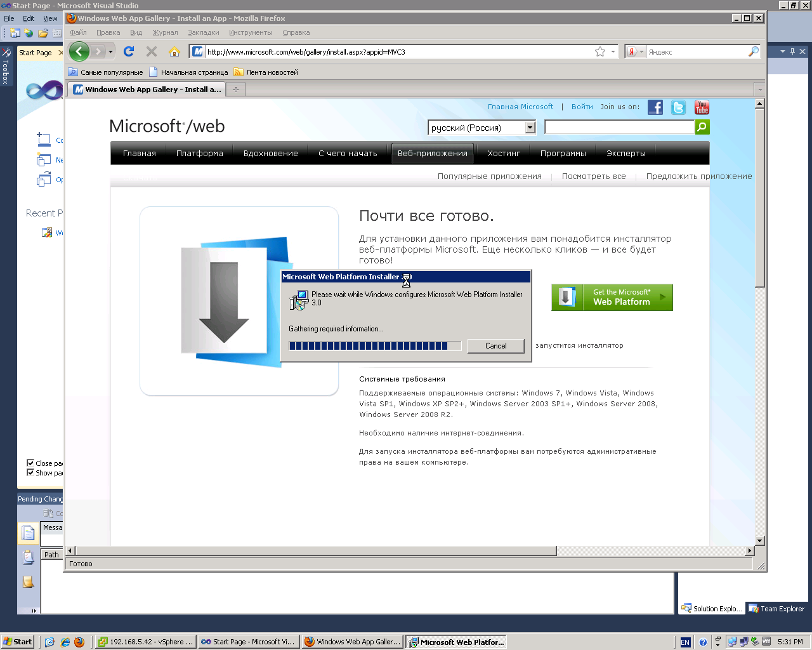Open Эксперты navigation tab

626,153
